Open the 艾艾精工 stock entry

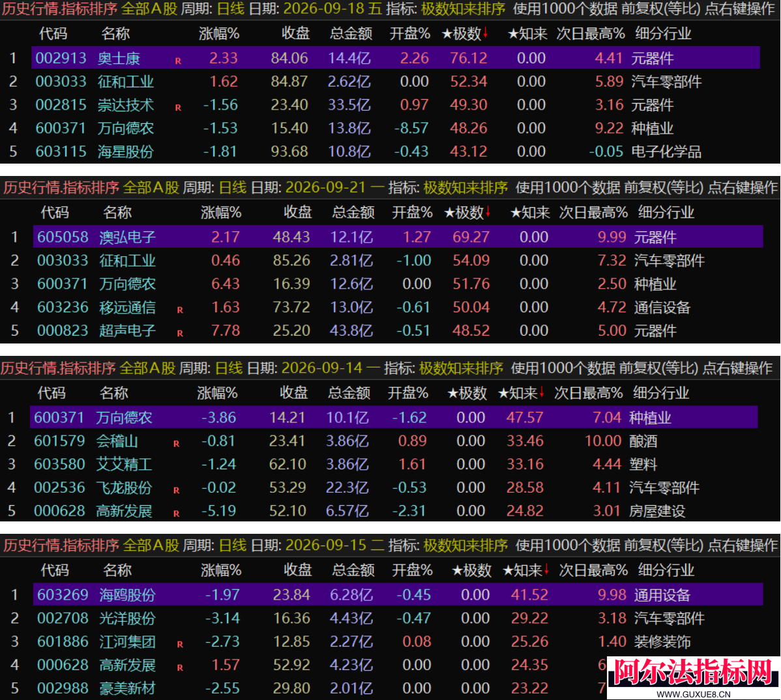click(124, 465)
